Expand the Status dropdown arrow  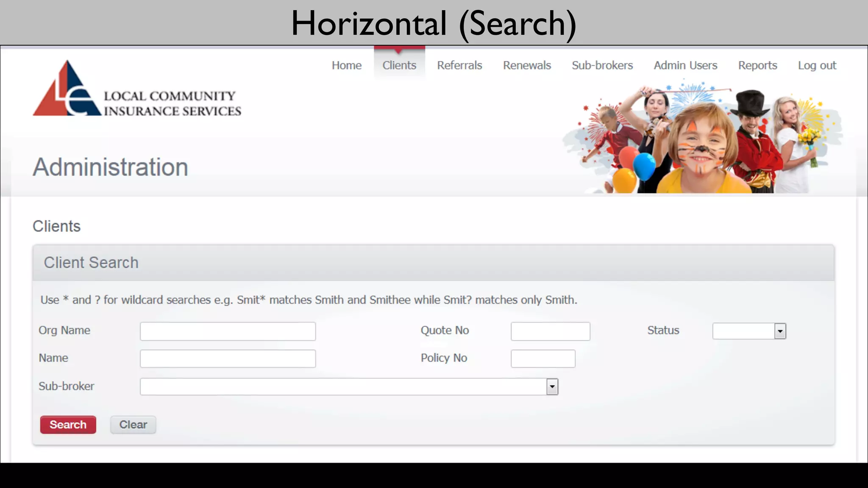pos(780,331)
